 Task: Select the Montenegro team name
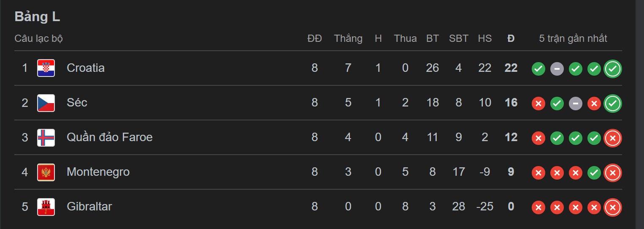[98, 172]
